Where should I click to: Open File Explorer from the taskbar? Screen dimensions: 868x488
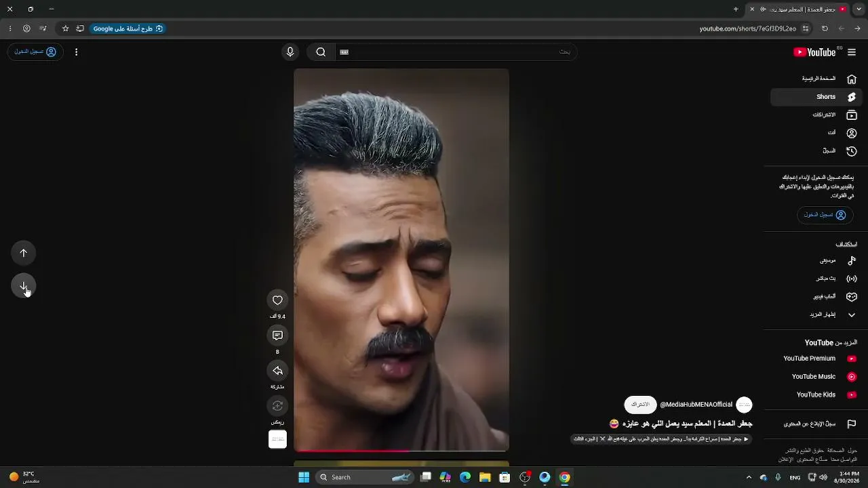485,477
